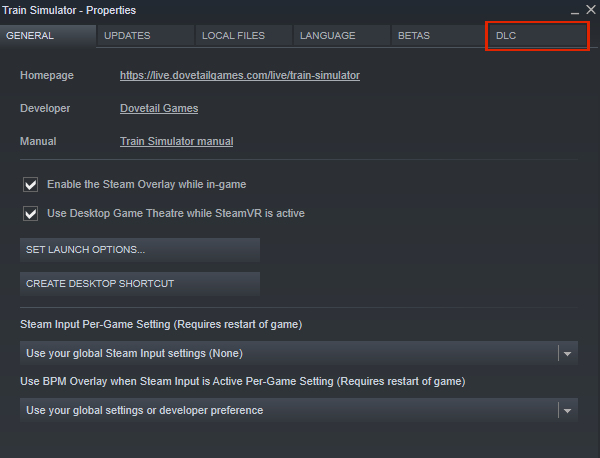Open the UPDATES tab
The width and height of the screenshot is (600, 458).
pos(145,36)
